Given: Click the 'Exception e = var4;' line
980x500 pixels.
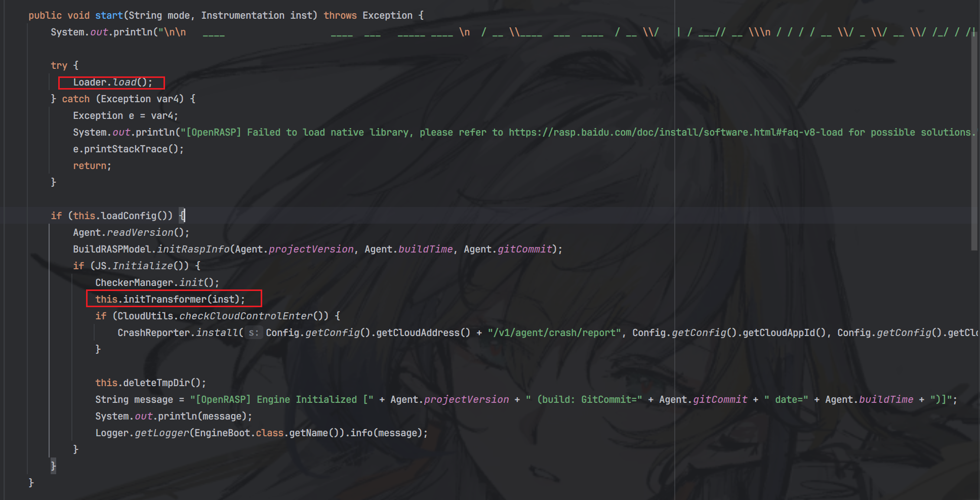Looking at the screenshot, I should [126, 115].
